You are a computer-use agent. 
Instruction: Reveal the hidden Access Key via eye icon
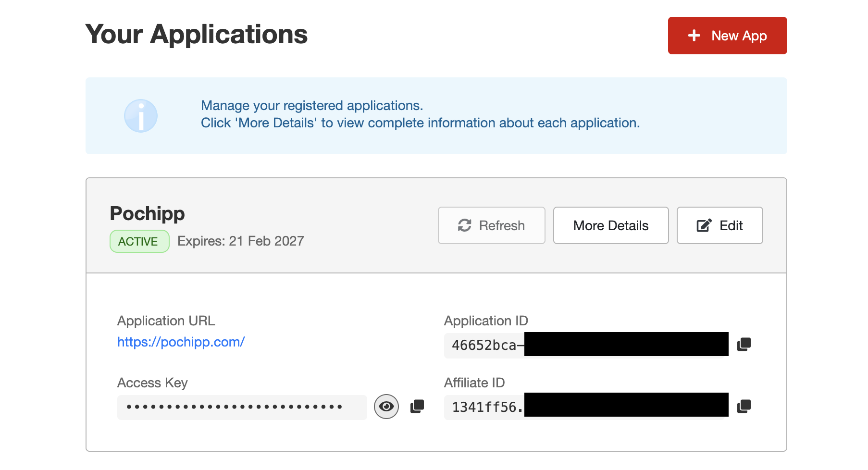coord(386,407)
